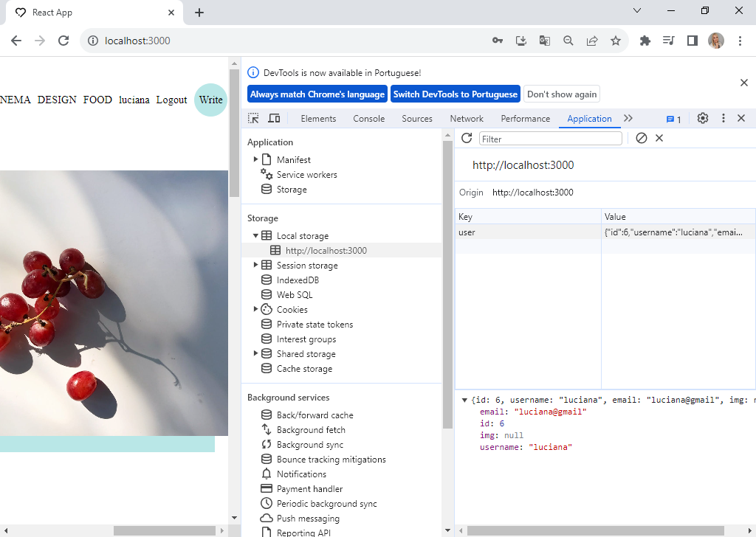The width and height of the screenshot is (756, 537).
Task: Click the Logout link on webpage
Action: click(x=171, y=100)
